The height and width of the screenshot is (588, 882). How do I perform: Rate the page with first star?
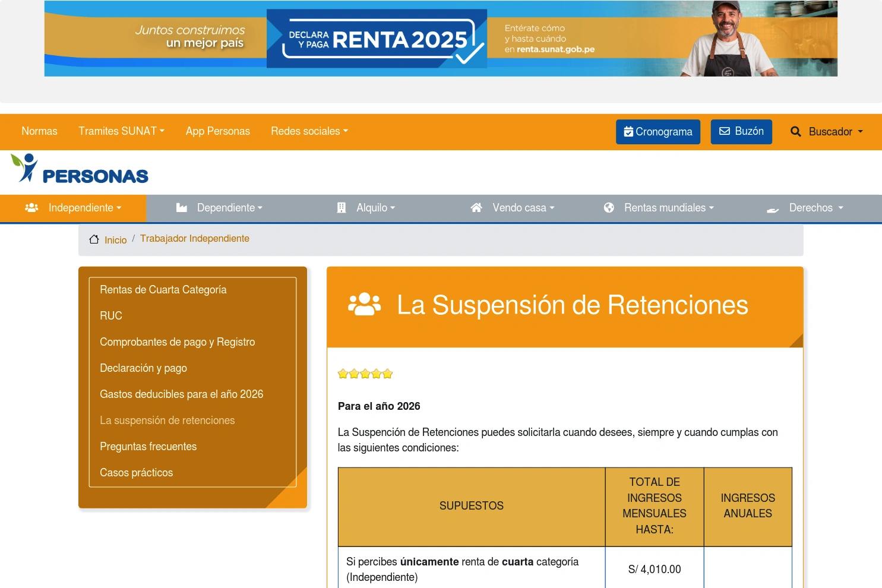[343, 374]
